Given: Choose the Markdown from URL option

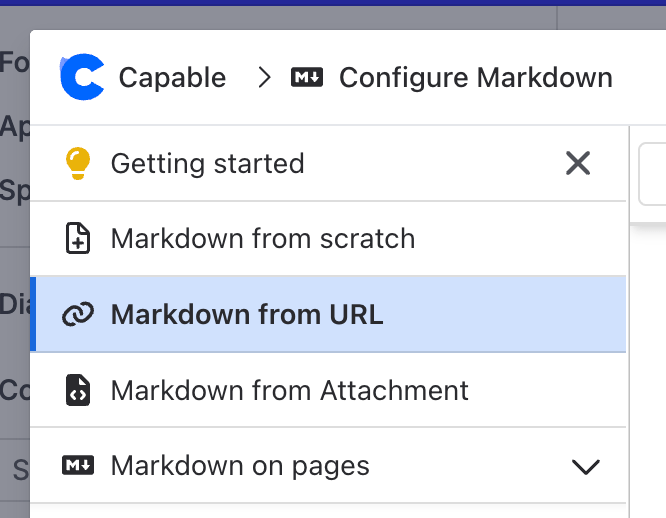Looking at the screenshot, I should [246, 315].
